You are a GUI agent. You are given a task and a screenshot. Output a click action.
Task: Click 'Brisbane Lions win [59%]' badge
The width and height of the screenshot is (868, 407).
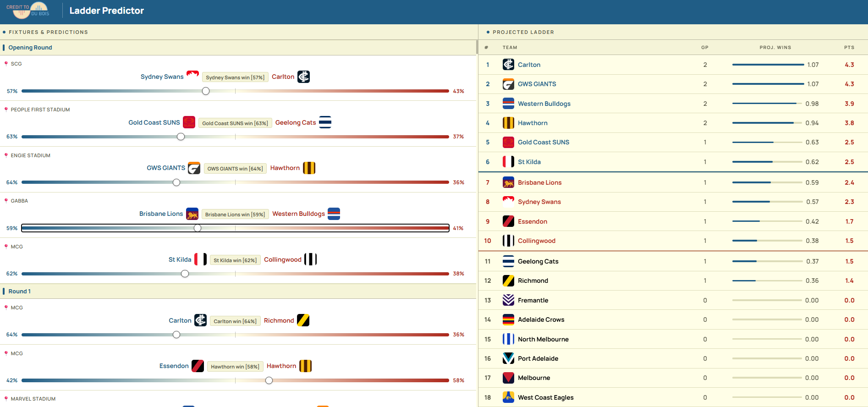point(235,214)
